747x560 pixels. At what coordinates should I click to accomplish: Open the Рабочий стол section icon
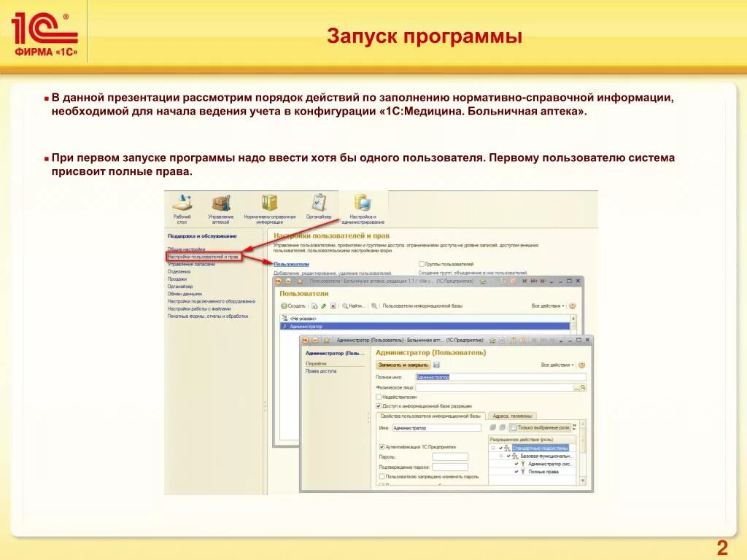click(x=182, y=209)
